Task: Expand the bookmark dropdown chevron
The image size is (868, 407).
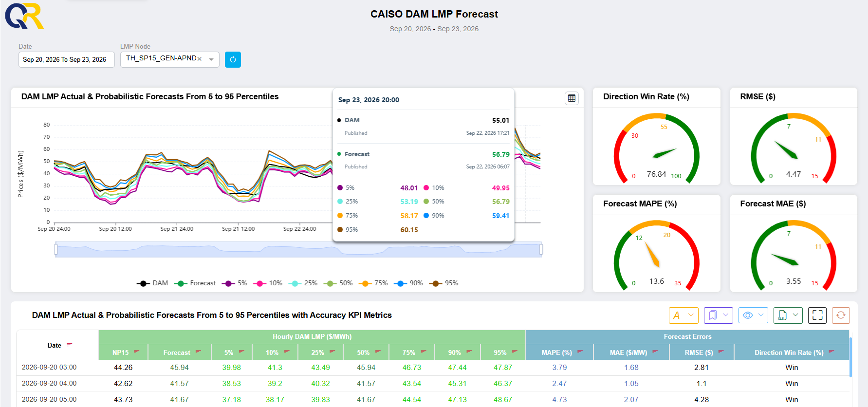Action: tap(725, 315)
